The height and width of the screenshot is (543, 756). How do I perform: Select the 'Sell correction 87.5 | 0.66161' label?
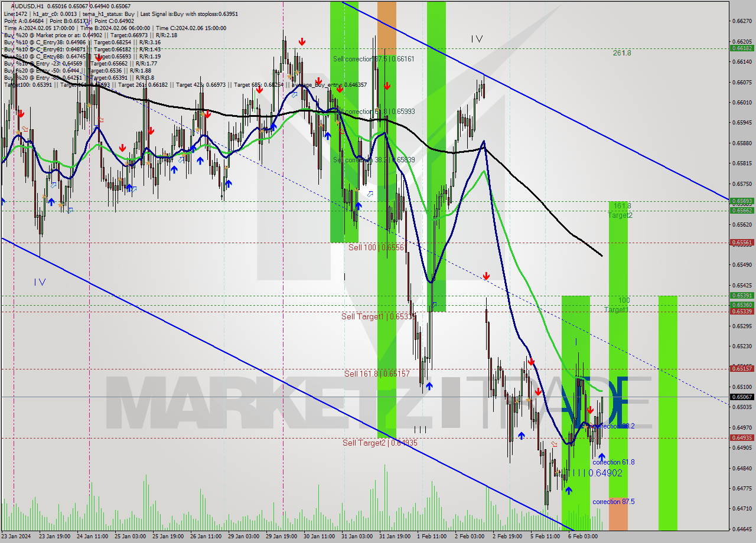click(374, 59)
